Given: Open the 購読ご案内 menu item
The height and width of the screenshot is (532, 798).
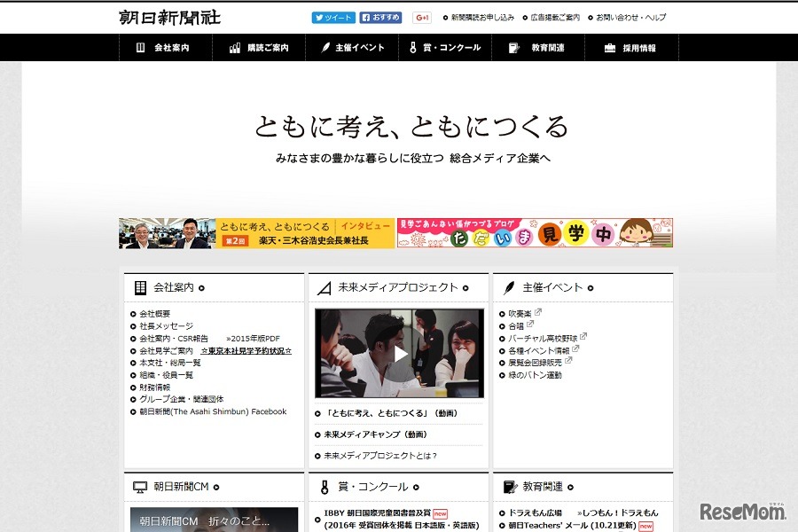Looking at the screenshot, I should [266, 49].
